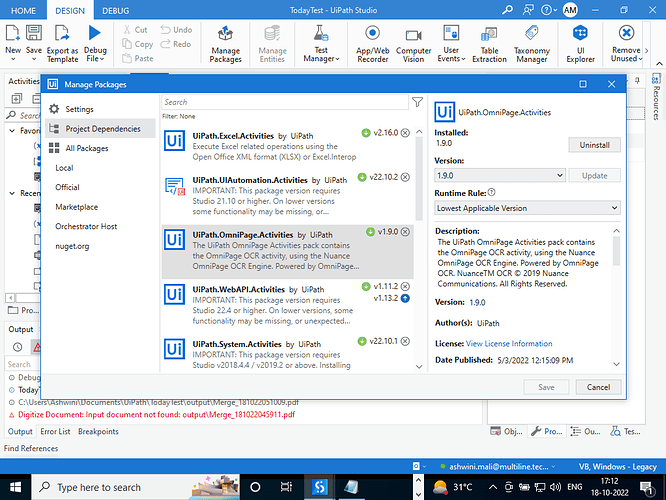Open the User Events ribbon menu
The image size is (666, 500).
point(451,44)
